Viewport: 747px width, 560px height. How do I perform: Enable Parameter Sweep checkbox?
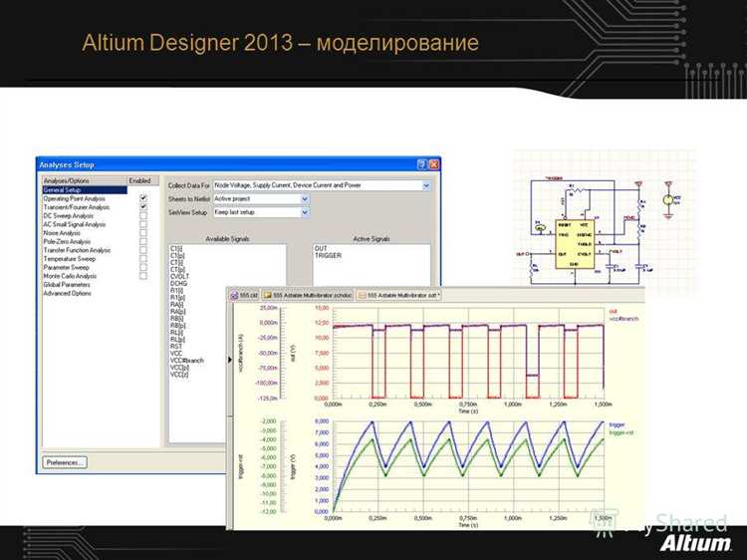point(142,267)
